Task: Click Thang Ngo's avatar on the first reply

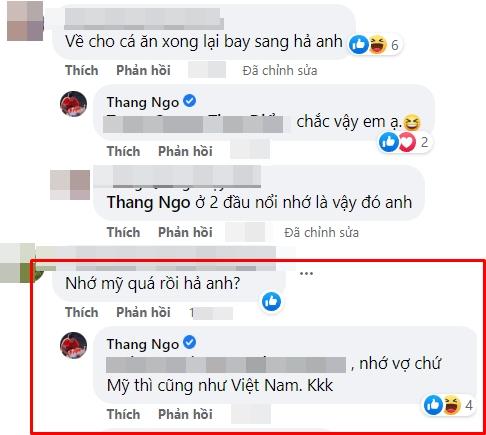Action: click(x=73, y=104)
